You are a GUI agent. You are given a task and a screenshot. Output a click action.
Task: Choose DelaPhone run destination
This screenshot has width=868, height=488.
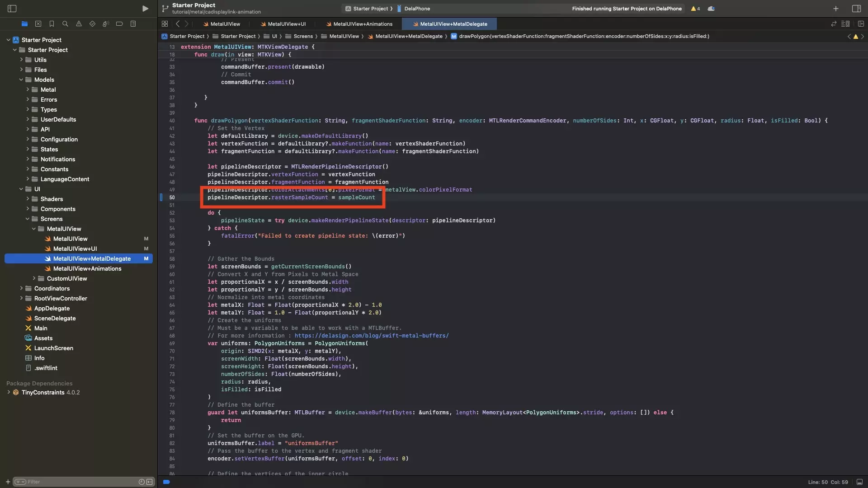click(x=414, y=9)
